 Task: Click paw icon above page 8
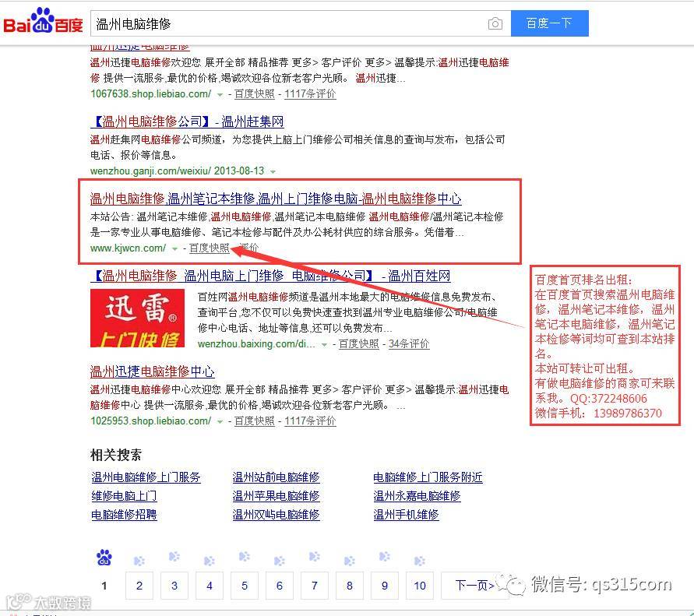[350, 561]
